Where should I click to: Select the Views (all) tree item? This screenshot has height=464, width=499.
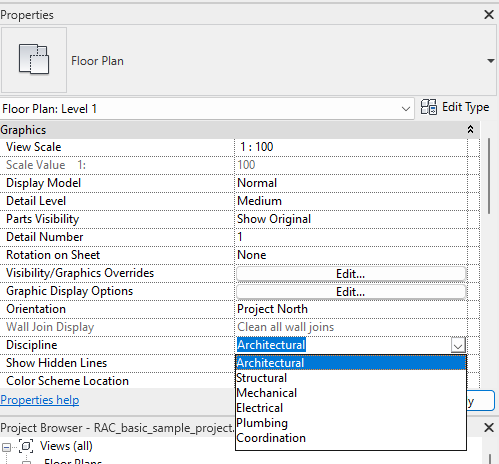(66, 446)
